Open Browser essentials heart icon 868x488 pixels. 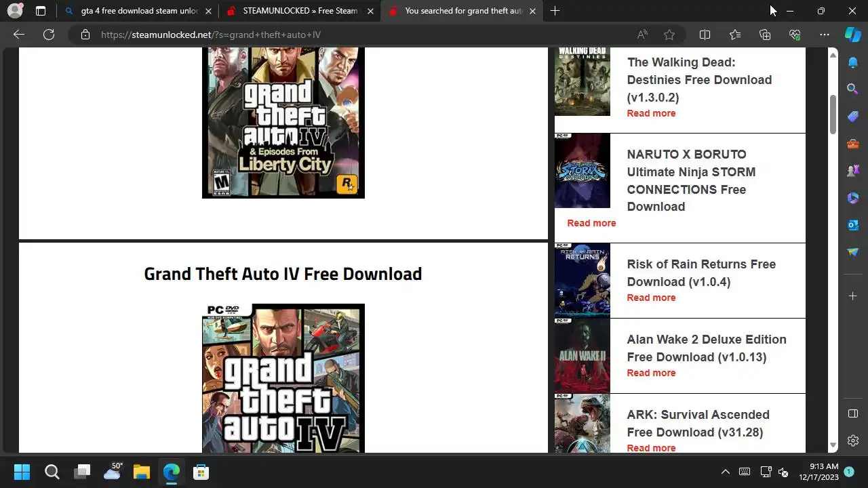click(795, 35)
